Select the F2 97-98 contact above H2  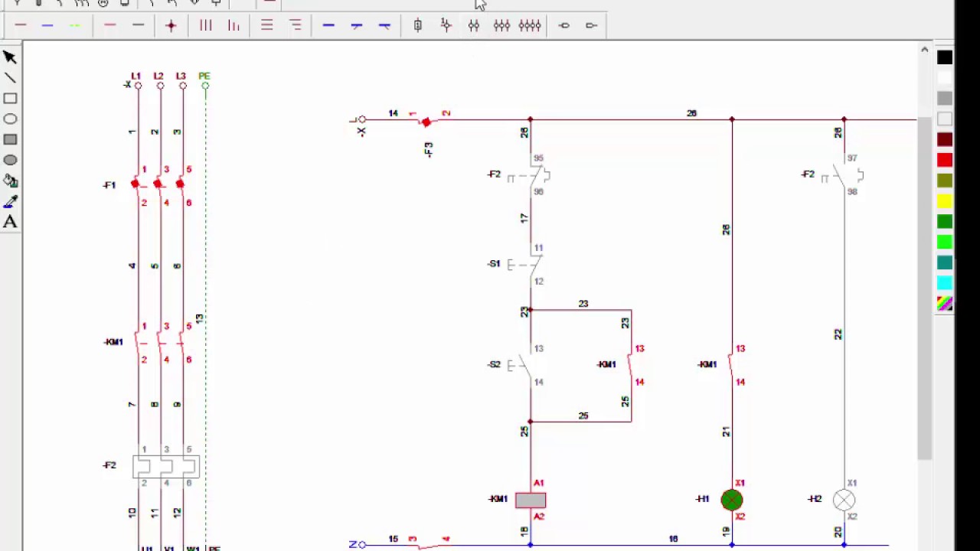(x=843, y=177)
